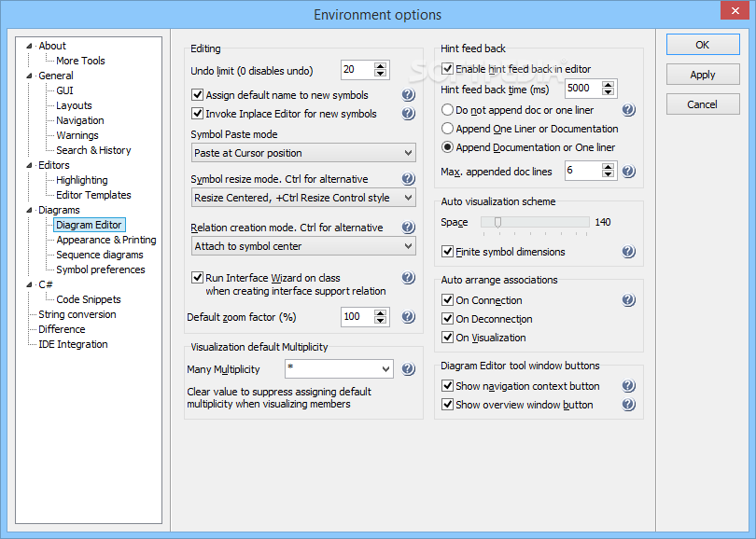Select Code Snippets in tree
The height and width of the screenshot is (539, 756).
click(x=89, y=299)
